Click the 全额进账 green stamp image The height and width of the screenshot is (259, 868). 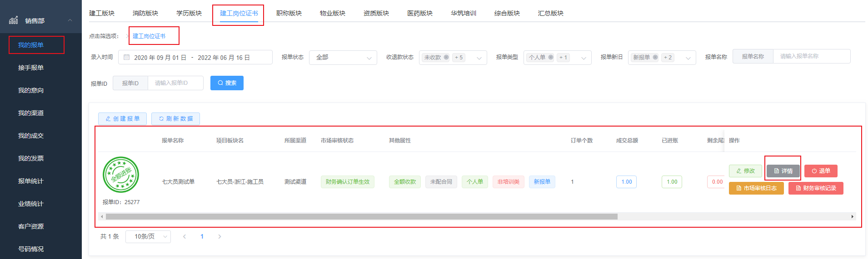121,175
